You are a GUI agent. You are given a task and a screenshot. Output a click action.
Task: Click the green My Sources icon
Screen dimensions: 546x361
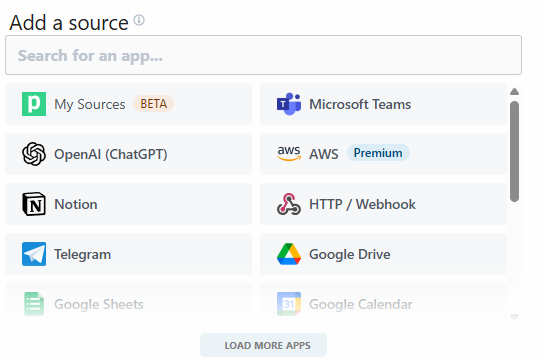click(x=34, y=104)
